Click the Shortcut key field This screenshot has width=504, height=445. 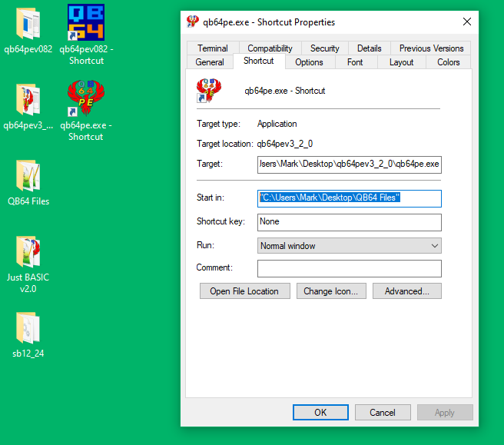click(350, 222)
